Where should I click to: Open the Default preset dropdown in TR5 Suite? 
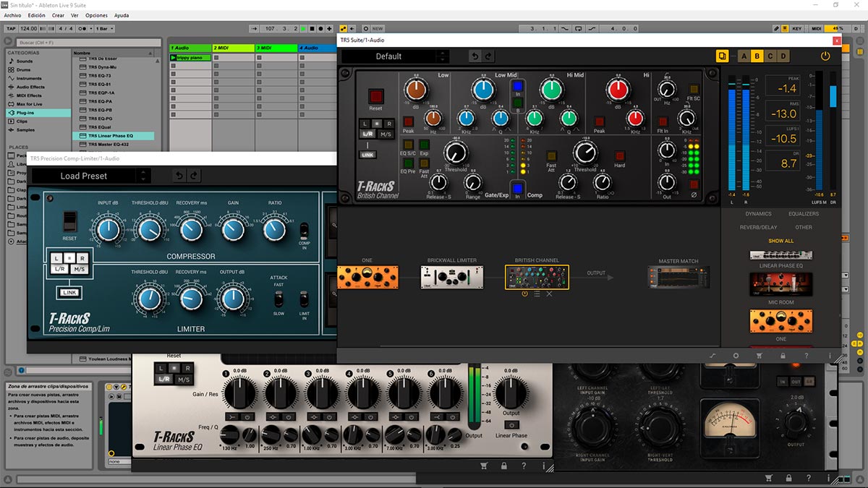pos(388,56)
